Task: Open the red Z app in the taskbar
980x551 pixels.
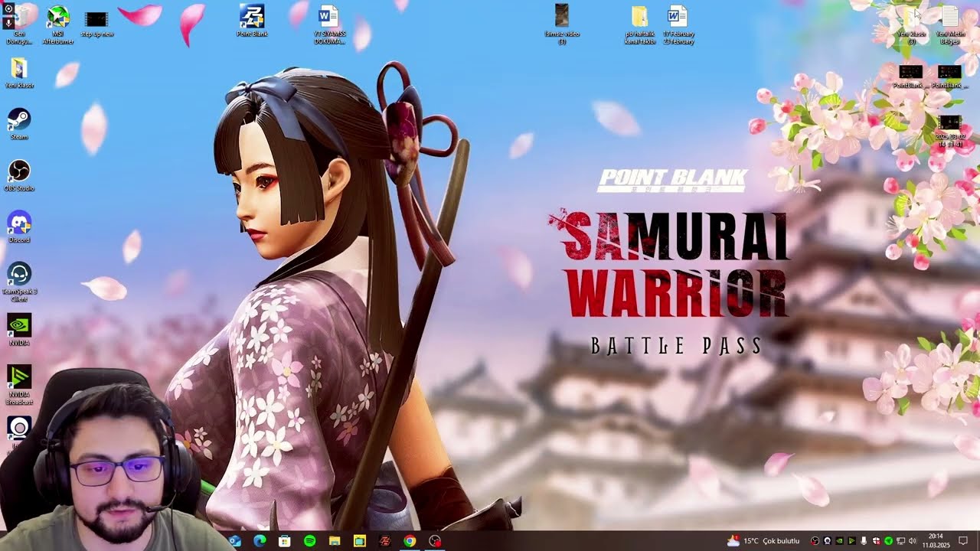Action: click(385, 541)
